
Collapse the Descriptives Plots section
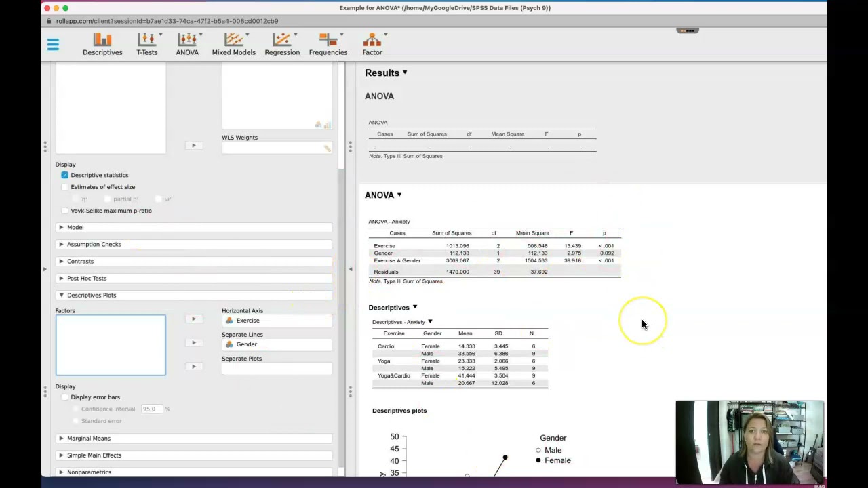click(x=194, y=295)
